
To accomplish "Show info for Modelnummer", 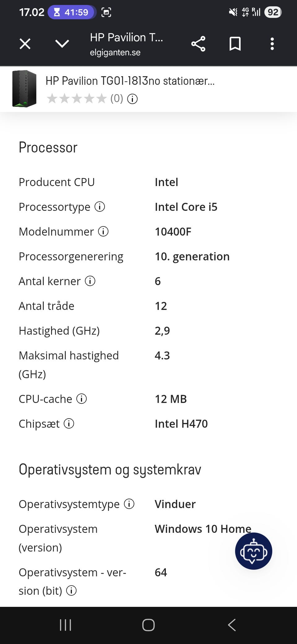I will (x=103, y=231).
